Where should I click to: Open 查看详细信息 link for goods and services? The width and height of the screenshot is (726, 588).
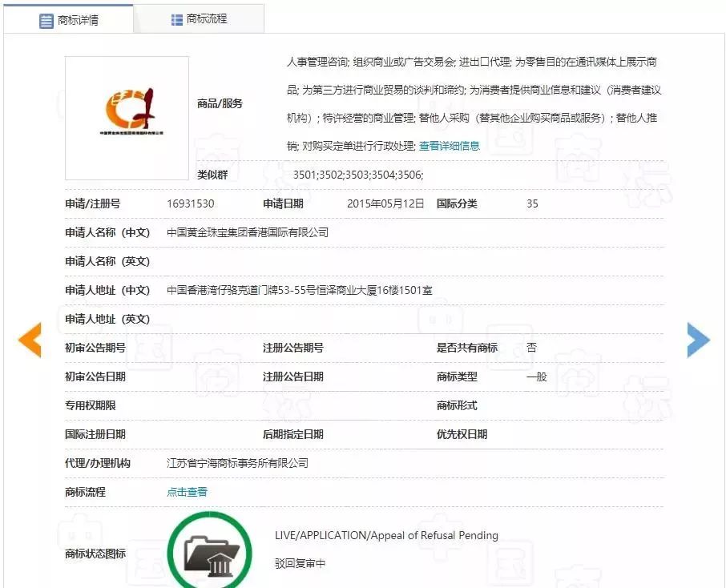tap(449, 147)
